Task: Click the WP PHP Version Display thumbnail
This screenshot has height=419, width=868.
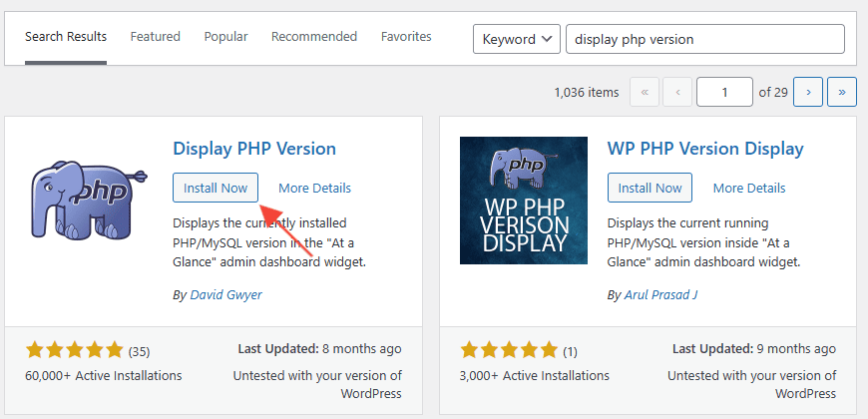Action: [x=524, y=201]
